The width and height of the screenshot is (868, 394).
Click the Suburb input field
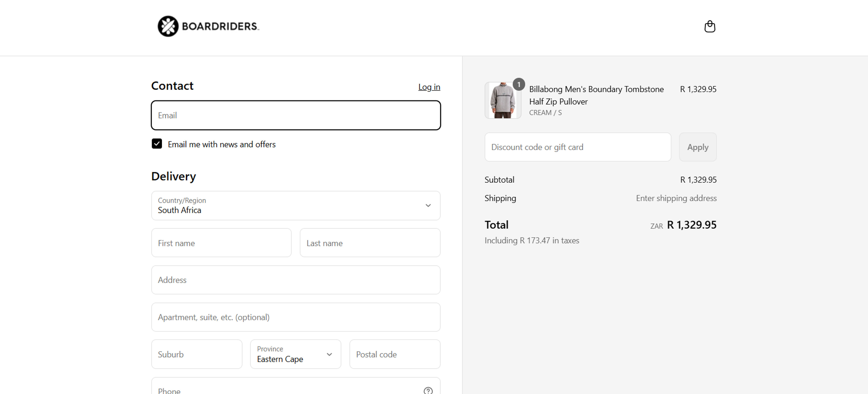point(196,354)
